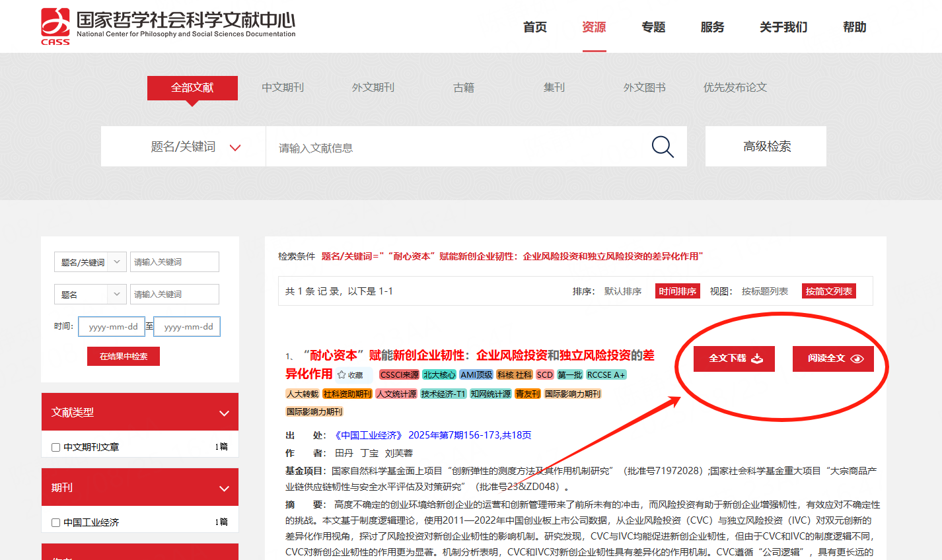Click the magnifying glass search icon
This screenshot has height=560, width=942.
tap(662, 147)
